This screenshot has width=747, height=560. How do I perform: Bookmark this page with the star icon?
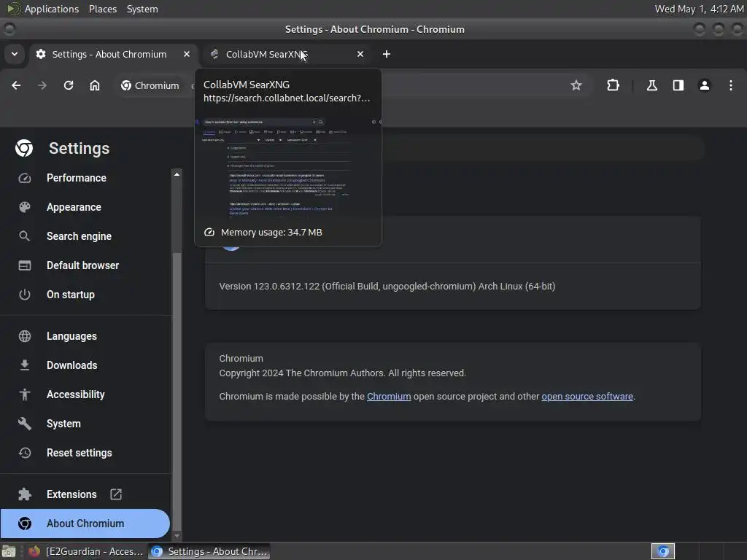coord(576,85)
